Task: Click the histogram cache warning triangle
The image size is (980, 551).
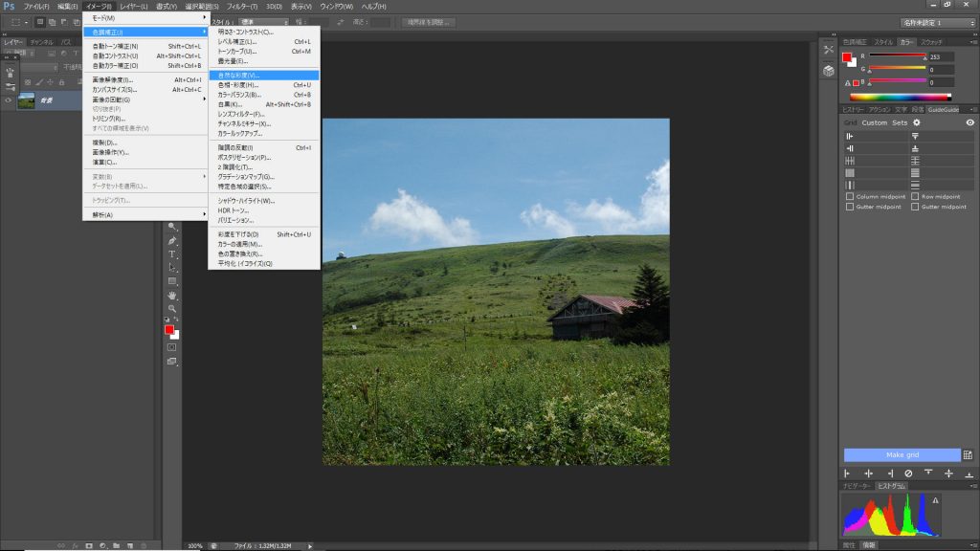Action: [936, 500]
